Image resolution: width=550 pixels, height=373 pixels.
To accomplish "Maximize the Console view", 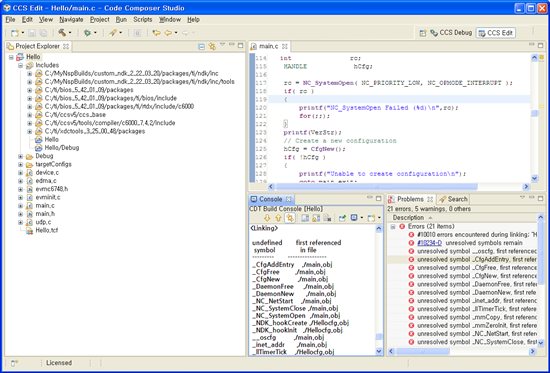I will click(378, 198).
